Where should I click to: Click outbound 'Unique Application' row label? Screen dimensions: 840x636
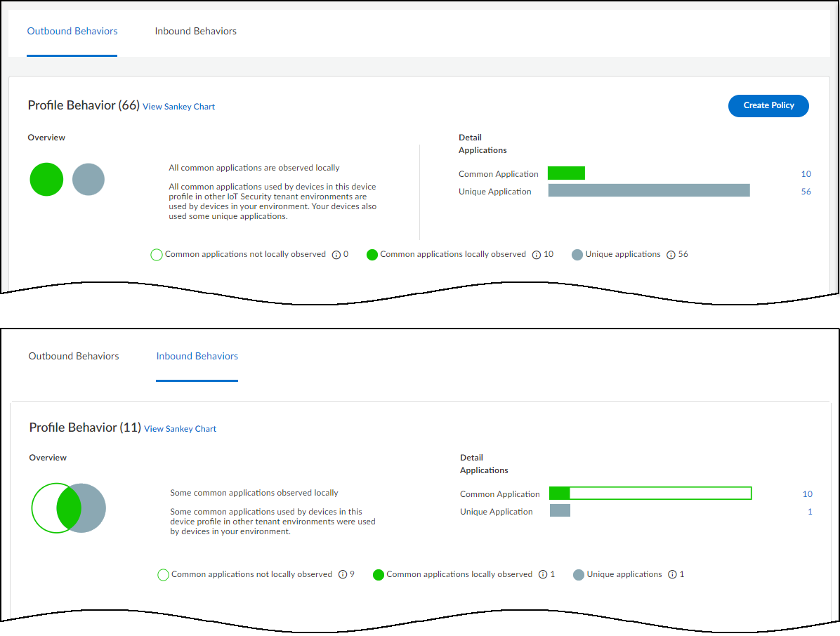pos(495,192)
